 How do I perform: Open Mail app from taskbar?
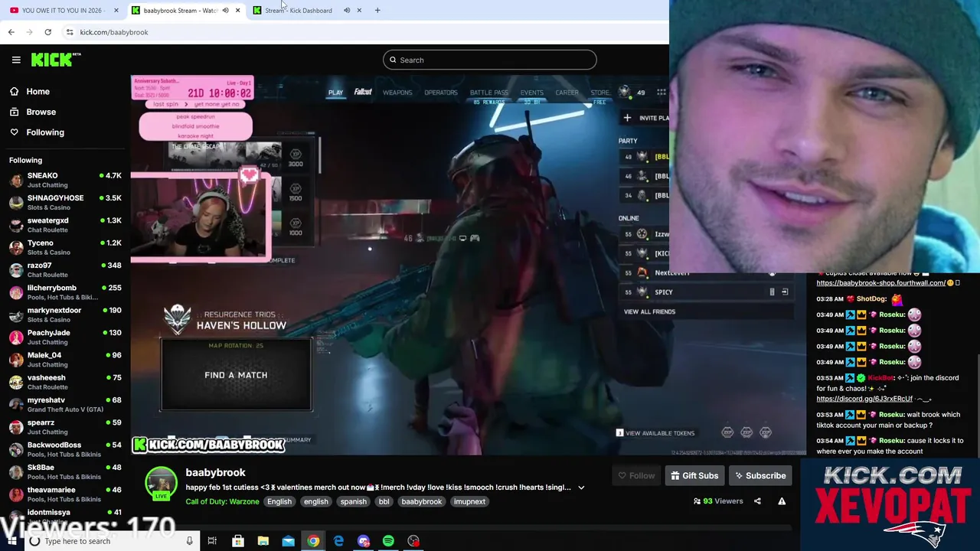coord(288,541)
